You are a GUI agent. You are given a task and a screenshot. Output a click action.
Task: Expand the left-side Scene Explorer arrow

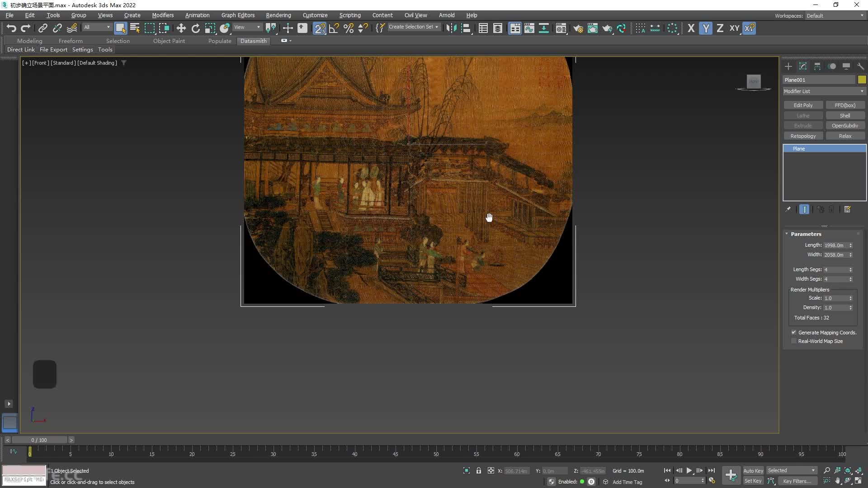click(9, 404)
